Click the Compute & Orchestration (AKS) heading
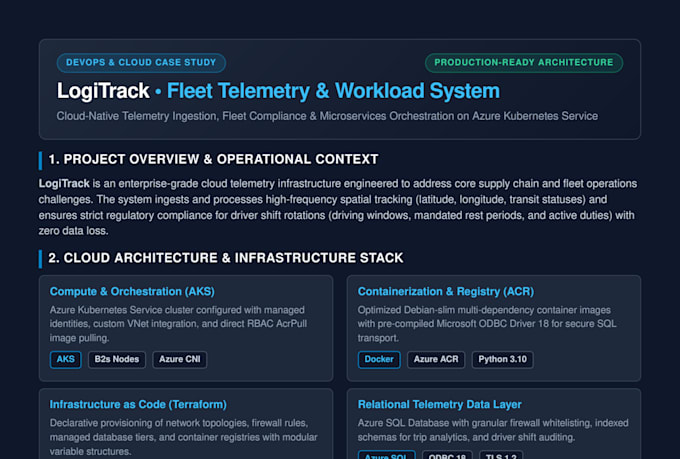Image resolution: width=680 pixels, height=459 pixels. point(132,291)
